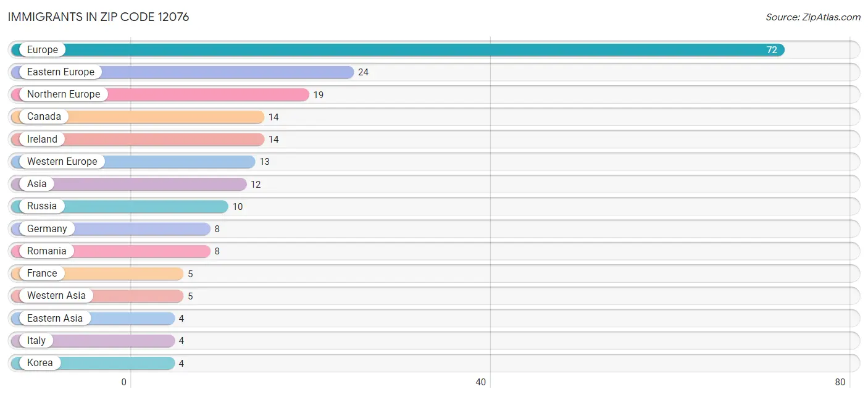Click the Europe teal bar
This screenshot has width=868, height=397.
pos(398,50)
